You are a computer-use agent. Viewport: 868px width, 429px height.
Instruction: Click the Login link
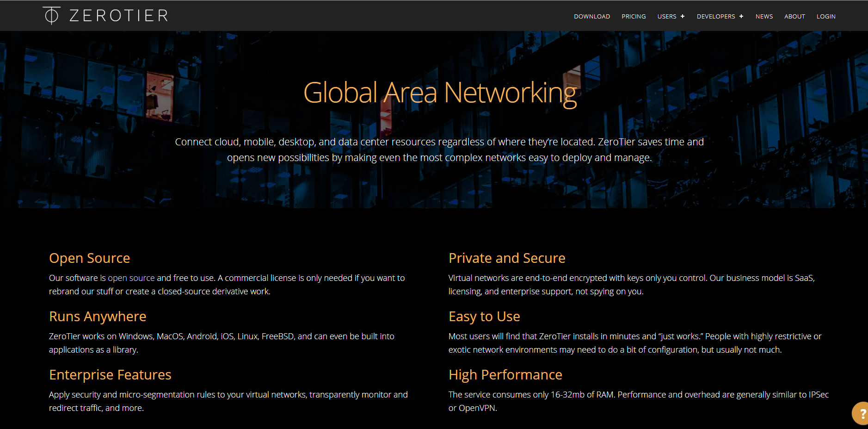pos(826,16)
